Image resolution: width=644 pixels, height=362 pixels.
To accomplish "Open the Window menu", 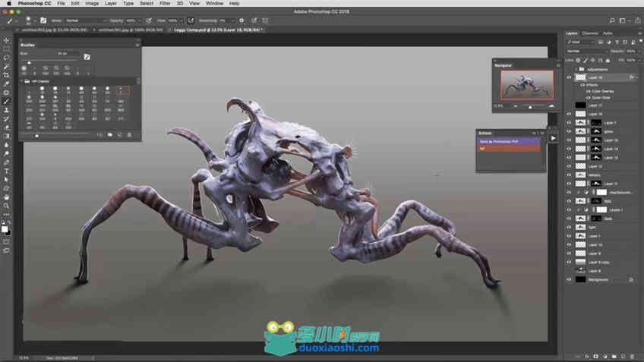I will (x=214, y=3).
